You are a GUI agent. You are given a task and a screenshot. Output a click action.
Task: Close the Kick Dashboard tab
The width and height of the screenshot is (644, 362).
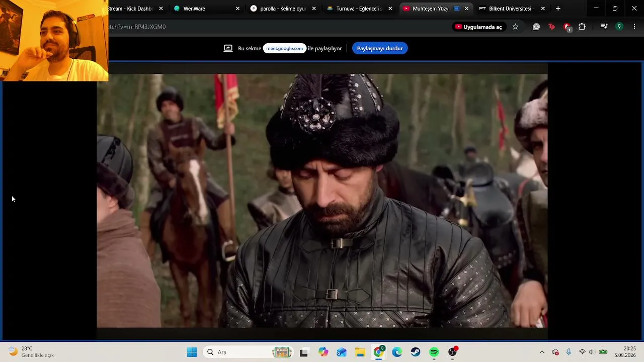pyautogui.click(x=161, y=9)
